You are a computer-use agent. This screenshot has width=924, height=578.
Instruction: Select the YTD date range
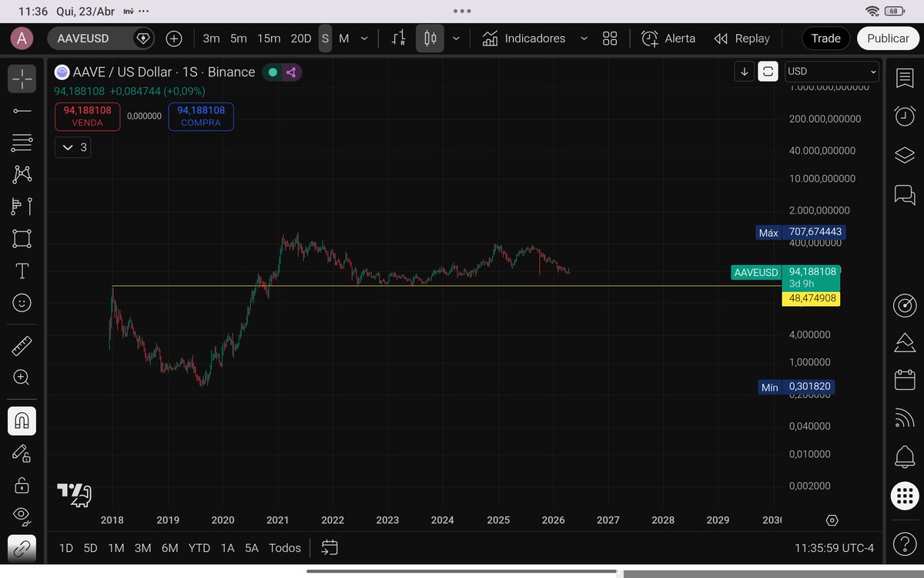[x=199, y=548]
